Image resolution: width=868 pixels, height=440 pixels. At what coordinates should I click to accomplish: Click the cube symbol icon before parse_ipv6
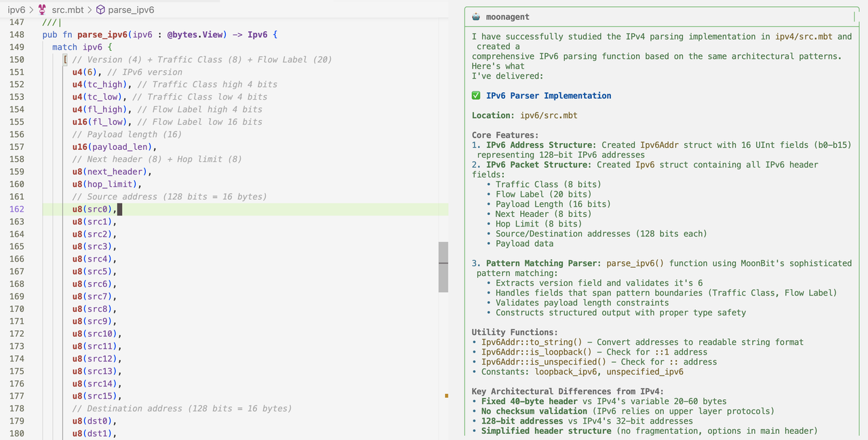click(100, 9)
